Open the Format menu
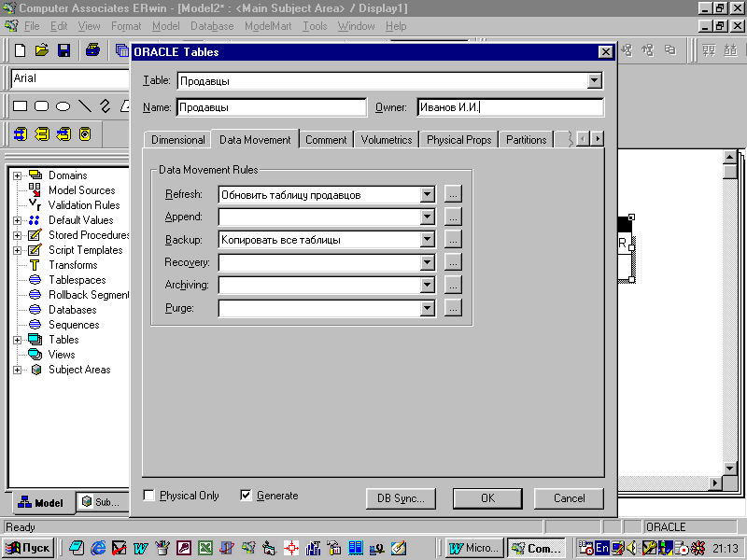747x560 pixels. (126, 26)
